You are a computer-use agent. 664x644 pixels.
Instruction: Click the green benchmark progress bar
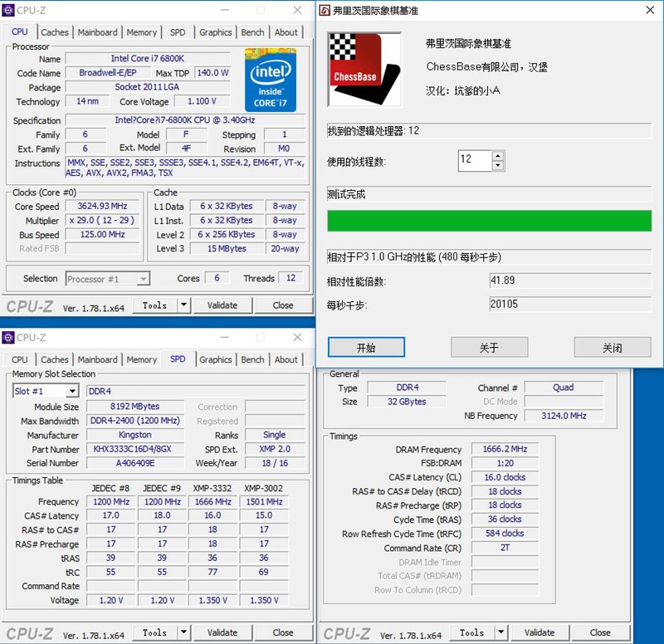click(x=489, y=221)
